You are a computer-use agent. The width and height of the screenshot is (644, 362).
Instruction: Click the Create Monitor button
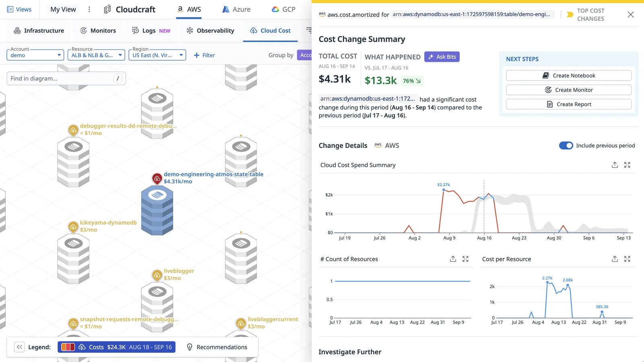click(x=569, y=90)
